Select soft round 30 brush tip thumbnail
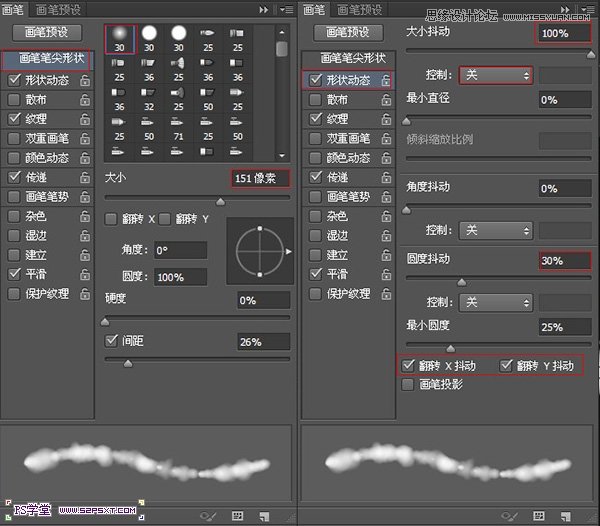Screen dimensions: 600x526 tap(119, 39)
